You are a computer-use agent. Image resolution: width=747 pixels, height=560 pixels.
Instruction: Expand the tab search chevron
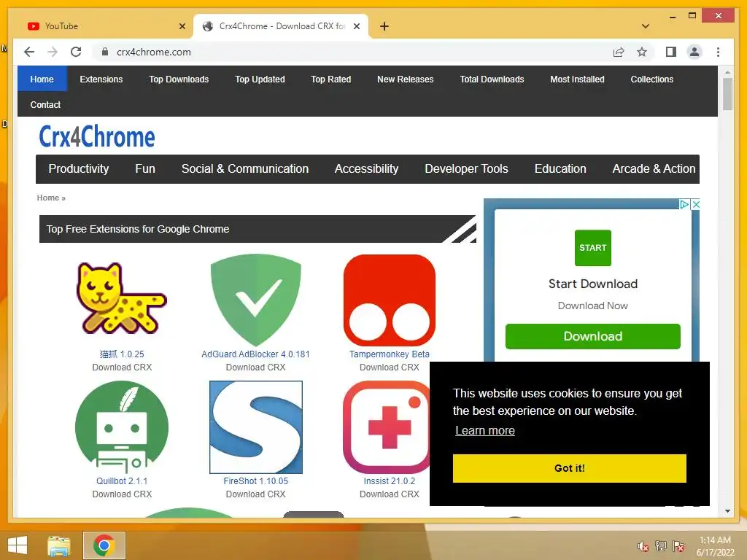pyautogui.click(x=646, y=26)
